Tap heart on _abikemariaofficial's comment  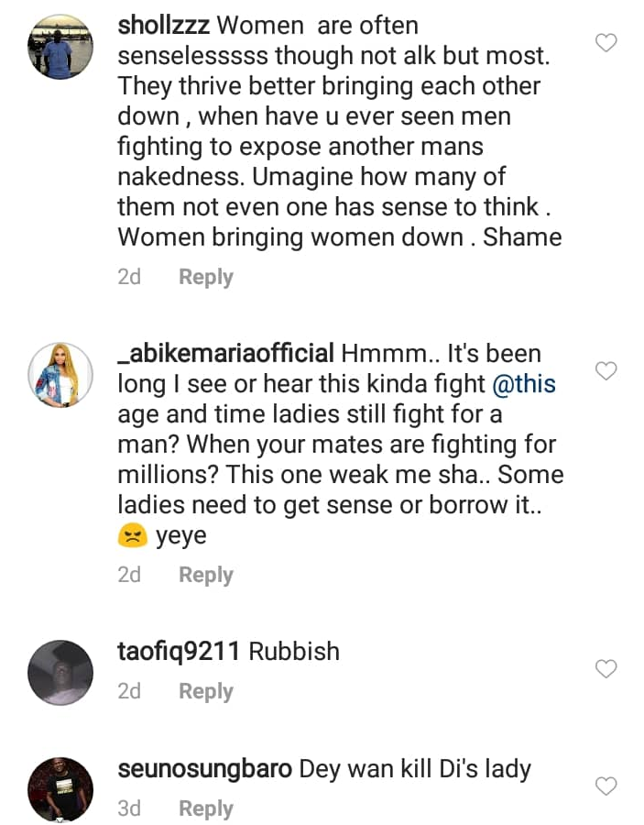[x=606, y=370]
